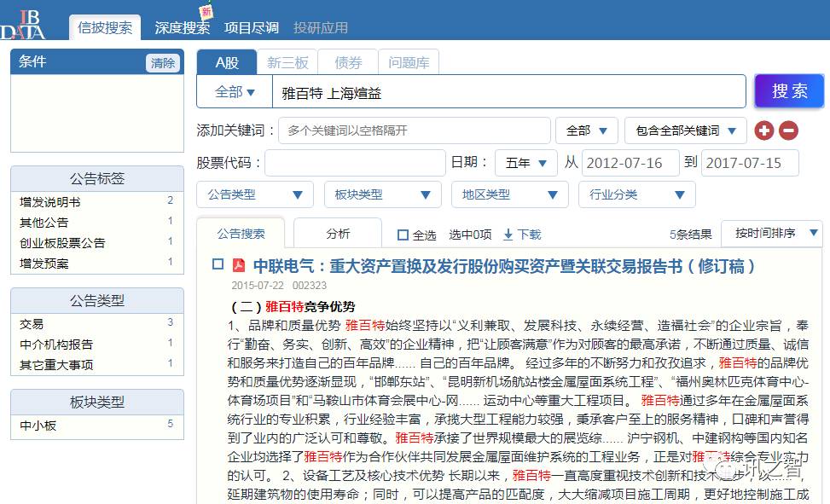Open the PDF icon of 中联电气 report
The width and height of the screenshot is (830, 504).
click(x=239, y=264)
